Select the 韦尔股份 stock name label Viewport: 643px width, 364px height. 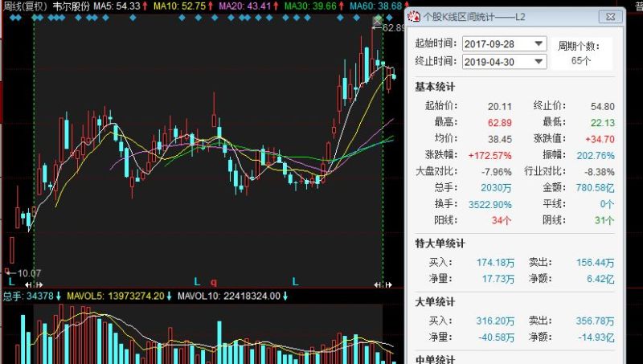pos(71,6)
